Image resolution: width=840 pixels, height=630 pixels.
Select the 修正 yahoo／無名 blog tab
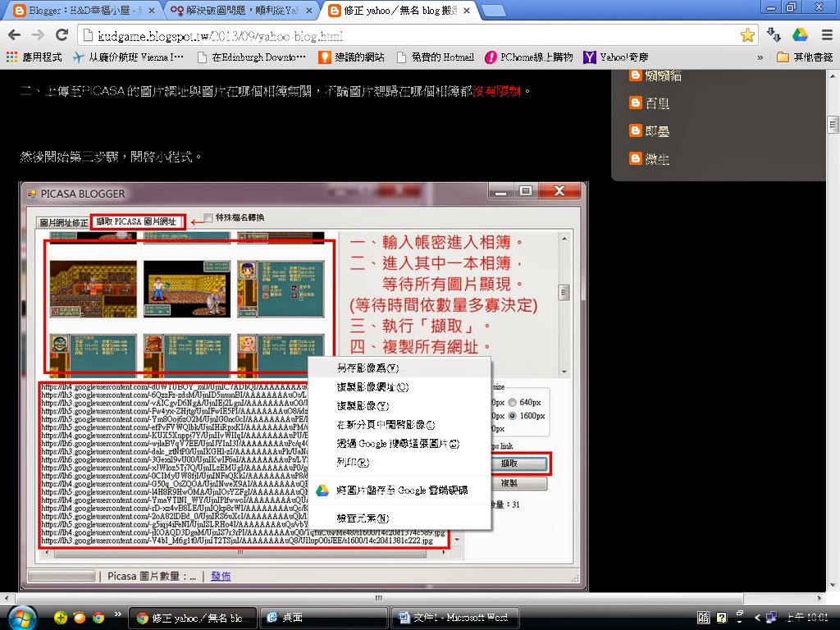pyautogui.click(x=396, y=10)
